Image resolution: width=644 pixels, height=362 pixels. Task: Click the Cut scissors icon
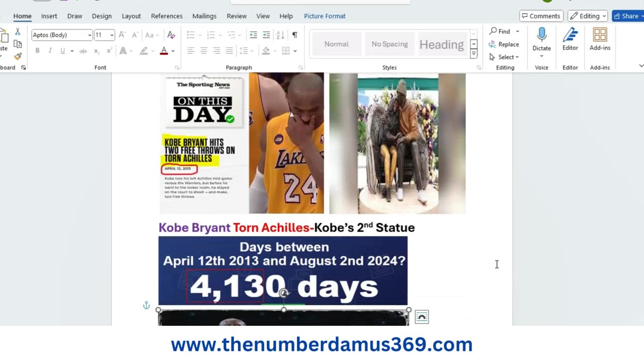tap(18, 32)
